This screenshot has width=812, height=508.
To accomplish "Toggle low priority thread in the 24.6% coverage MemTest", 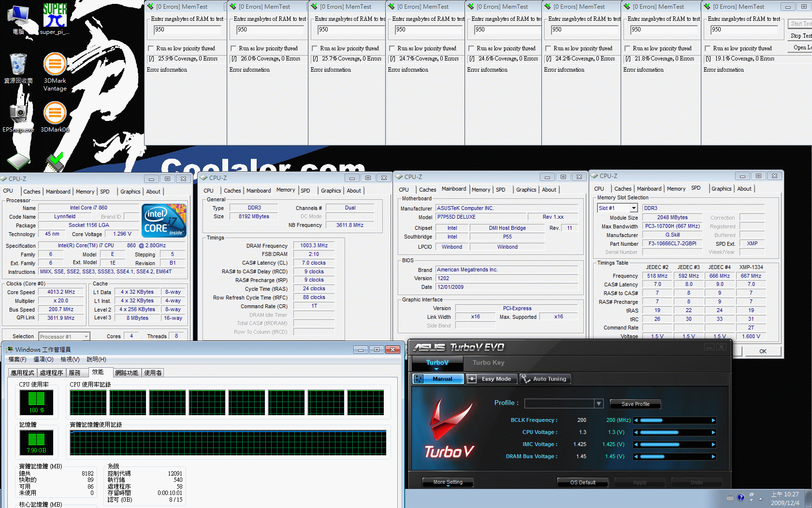I will [471, 48].
